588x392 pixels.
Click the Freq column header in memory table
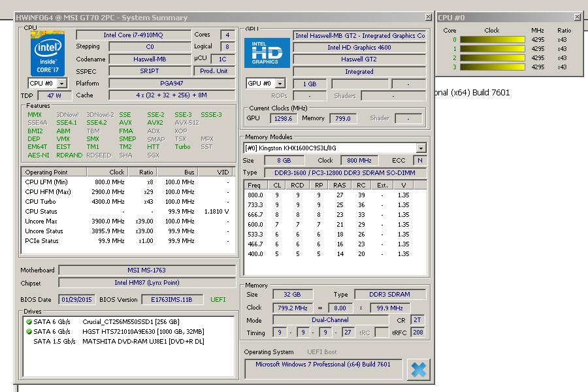(x=255, y=185)
